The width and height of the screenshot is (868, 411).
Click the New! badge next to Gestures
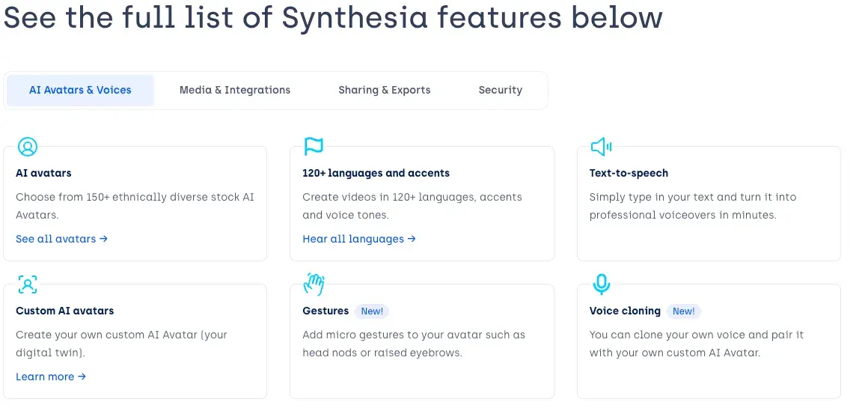click(x=372, y=311)
